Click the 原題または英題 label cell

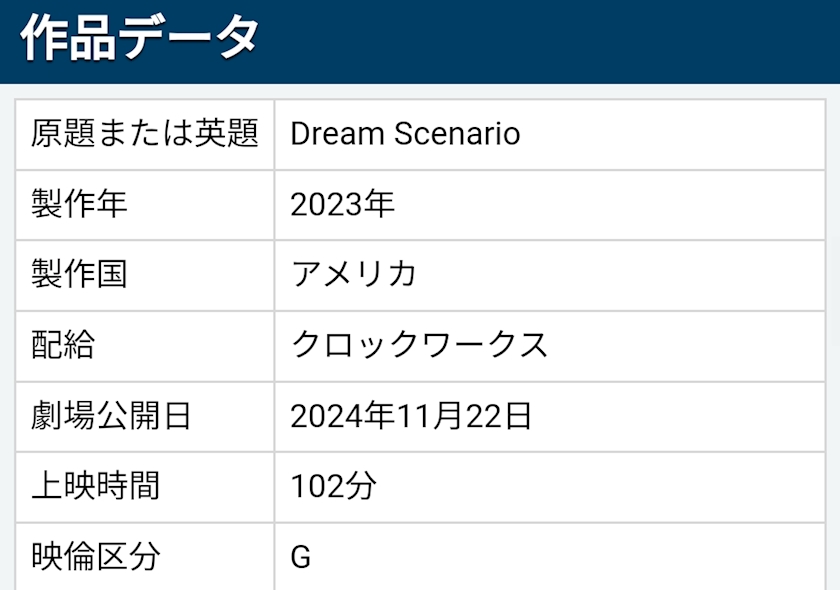145,134
